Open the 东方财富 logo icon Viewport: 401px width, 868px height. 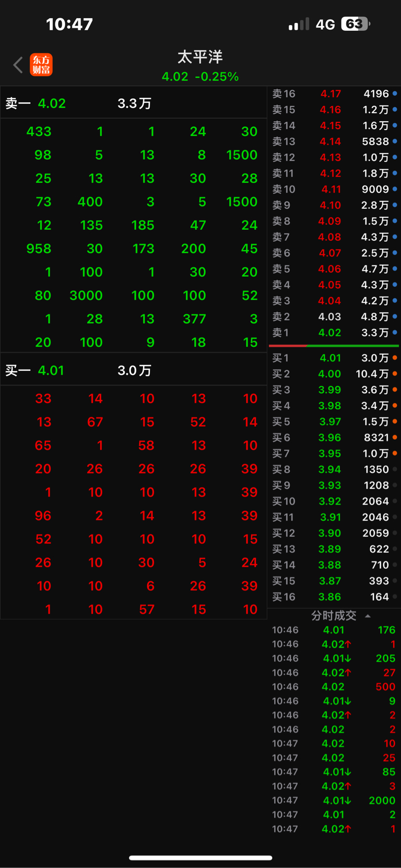(x=41, y=65)
